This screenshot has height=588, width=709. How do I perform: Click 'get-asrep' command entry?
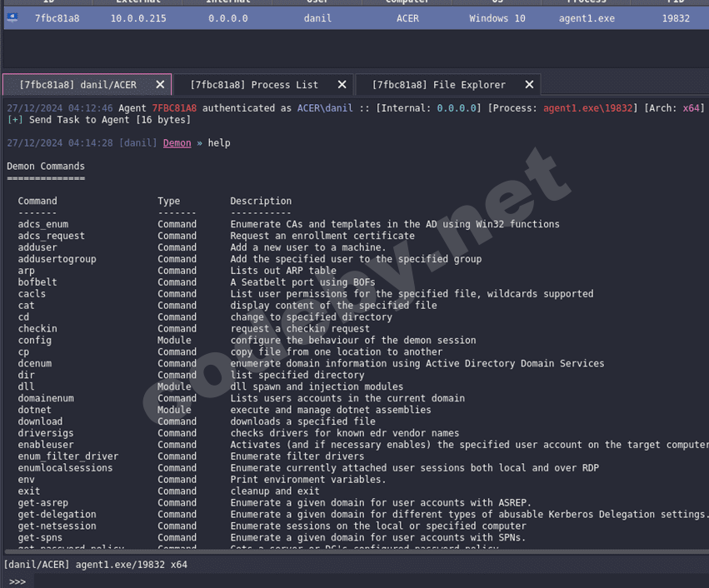(x=43, y=503)
